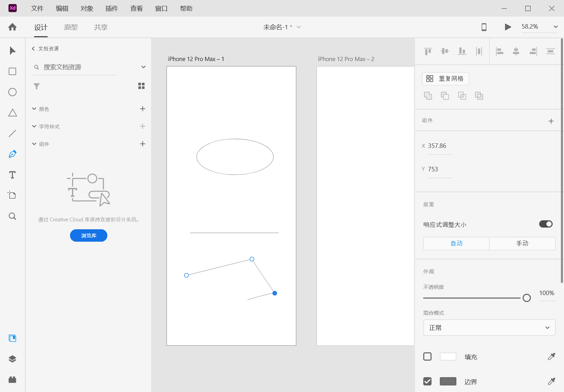This screenshot has height=392, width=564.
Task: Enable the 填充 fill checkbox
Action: pos(427,356)
